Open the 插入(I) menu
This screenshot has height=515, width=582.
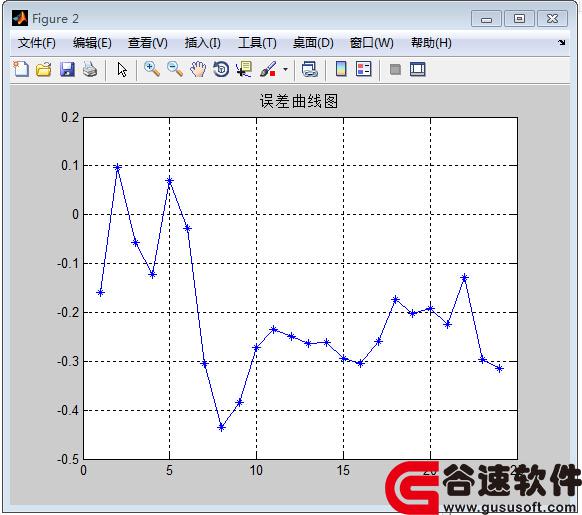coord(203,43)
